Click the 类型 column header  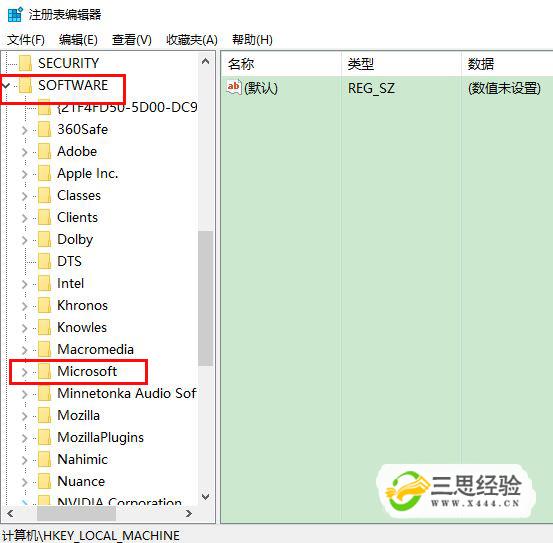point(401,64)
